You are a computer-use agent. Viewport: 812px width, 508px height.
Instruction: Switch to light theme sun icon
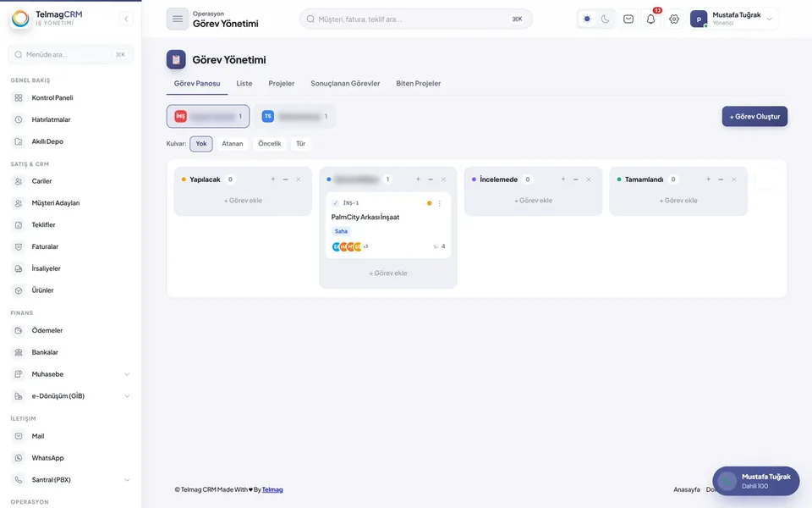[587, 19]
